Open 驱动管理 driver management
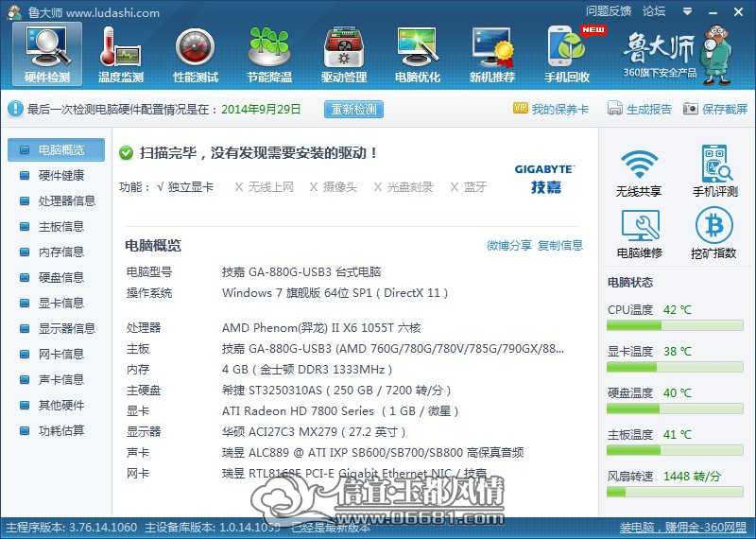 click(344, 54)
